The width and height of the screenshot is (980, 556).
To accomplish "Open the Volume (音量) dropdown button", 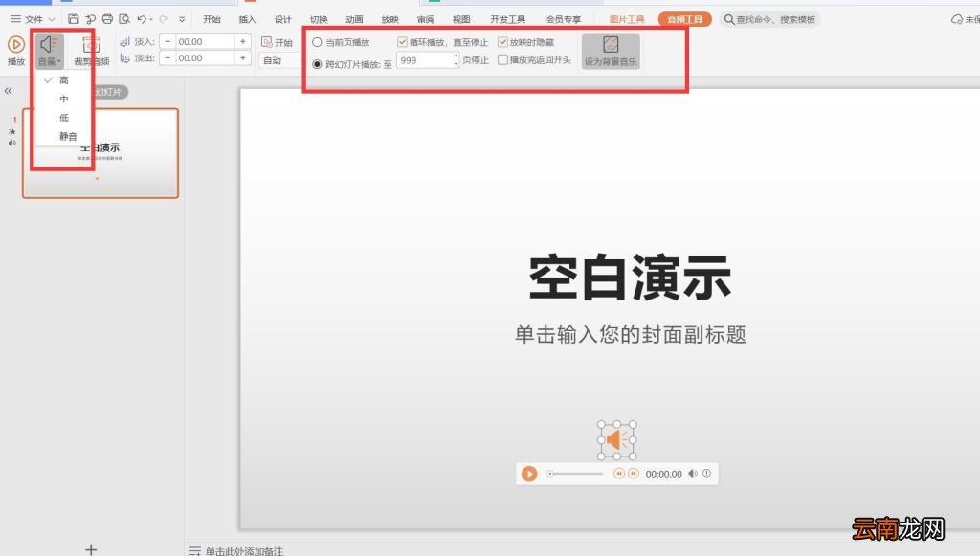I will point(49,51).
